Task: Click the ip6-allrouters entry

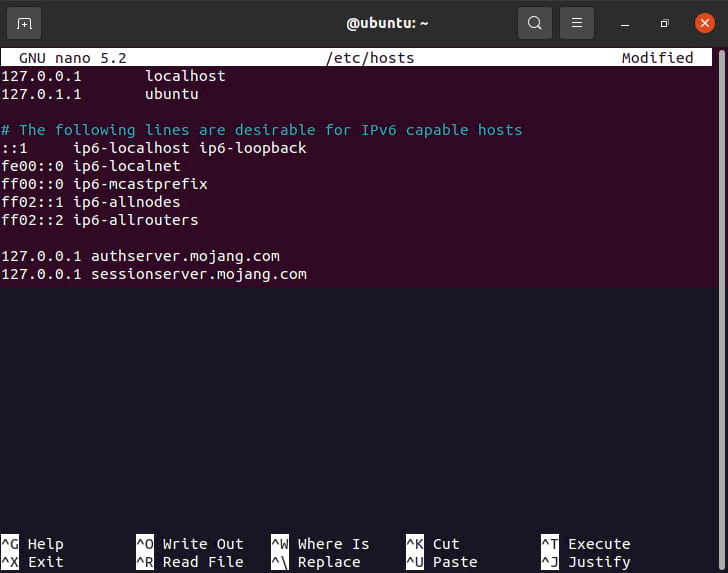Action: coord(135,220)
